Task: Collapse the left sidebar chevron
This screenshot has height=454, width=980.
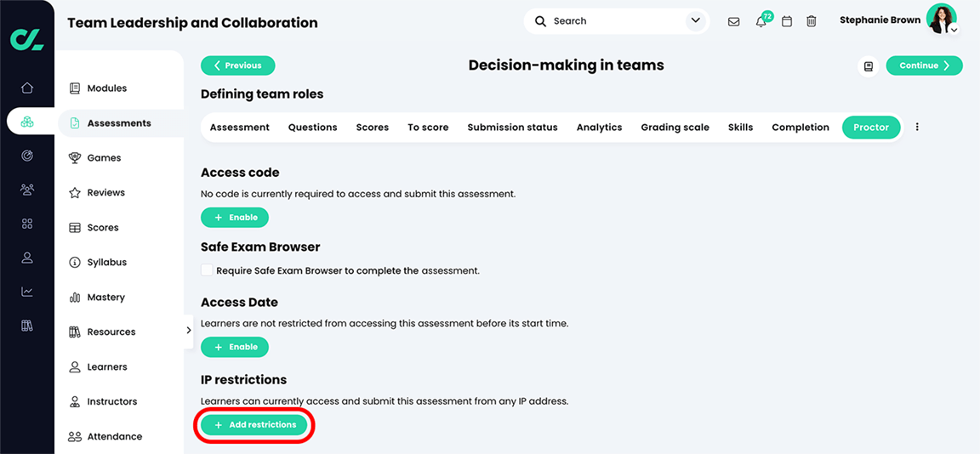Action: [189, 331]
